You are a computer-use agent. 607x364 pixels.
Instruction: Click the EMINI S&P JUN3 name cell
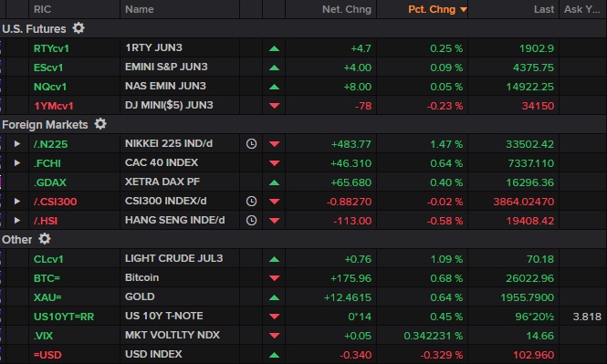166,67
